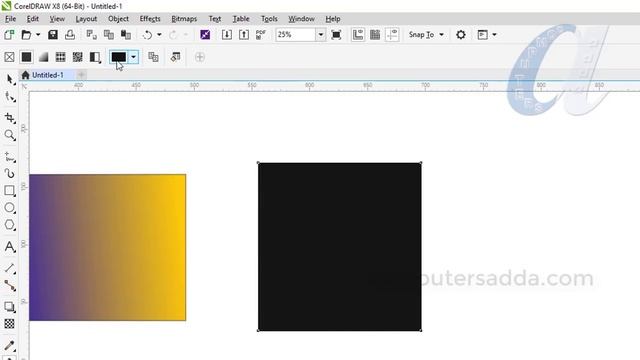
Task: Expand the Application launcher dropdown arrow
Action: coord(494,35)
